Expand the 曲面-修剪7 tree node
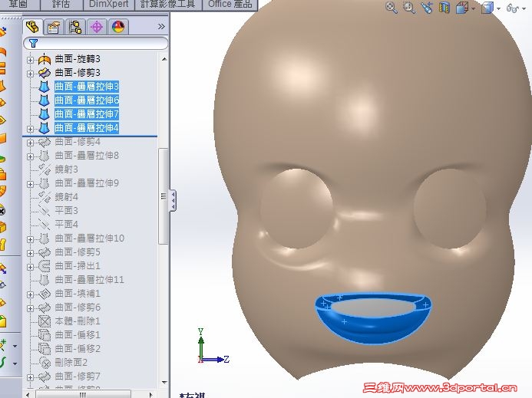 [30, 377]
